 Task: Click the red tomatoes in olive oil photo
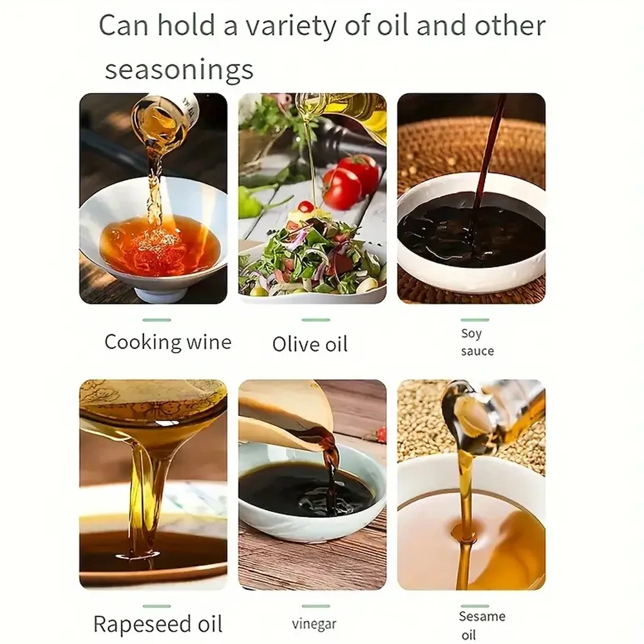[x=351, y=181]
